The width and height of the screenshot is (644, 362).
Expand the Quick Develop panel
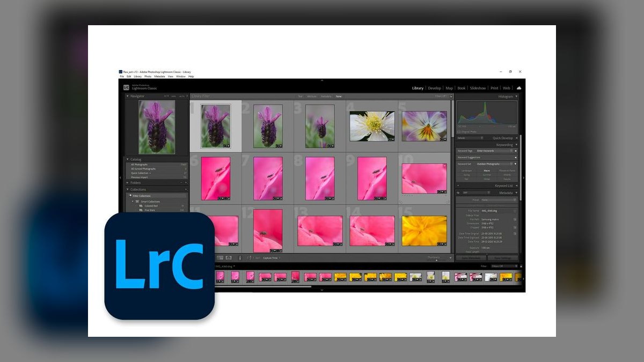coord(517,138)
